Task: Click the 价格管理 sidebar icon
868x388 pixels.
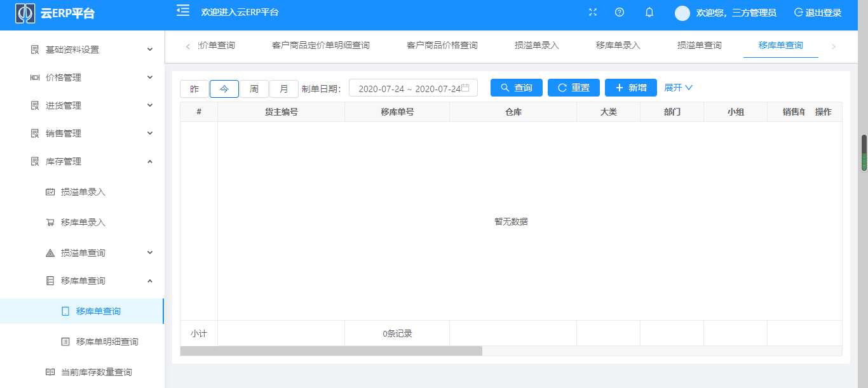Action: [34, 77]
